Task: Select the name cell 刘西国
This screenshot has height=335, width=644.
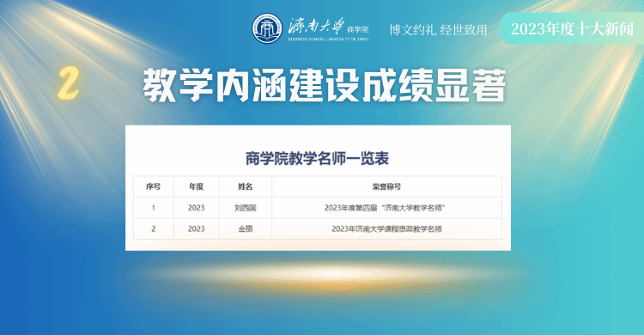Action: click(246, 208)
